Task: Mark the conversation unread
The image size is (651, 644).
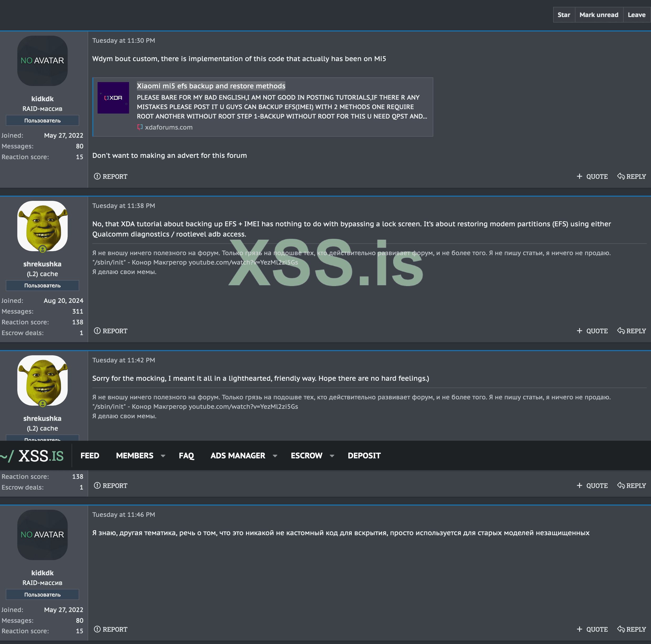Action: 599,15
